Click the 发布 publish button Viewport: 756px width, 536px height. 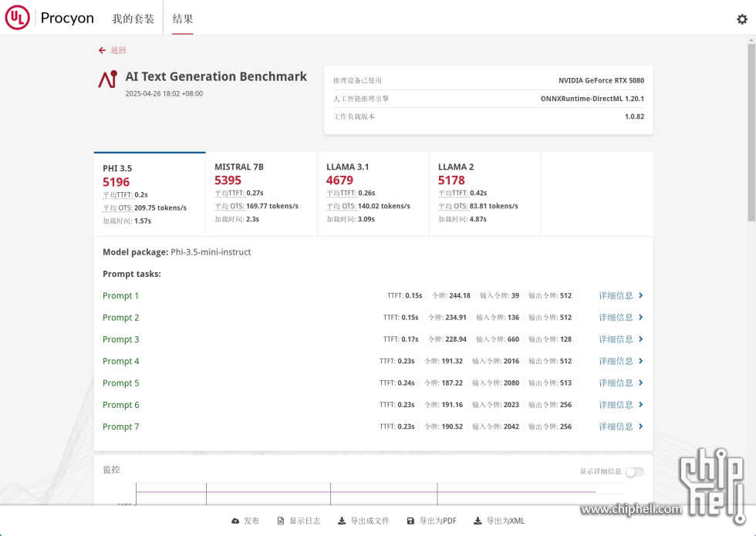pos(245,521)
